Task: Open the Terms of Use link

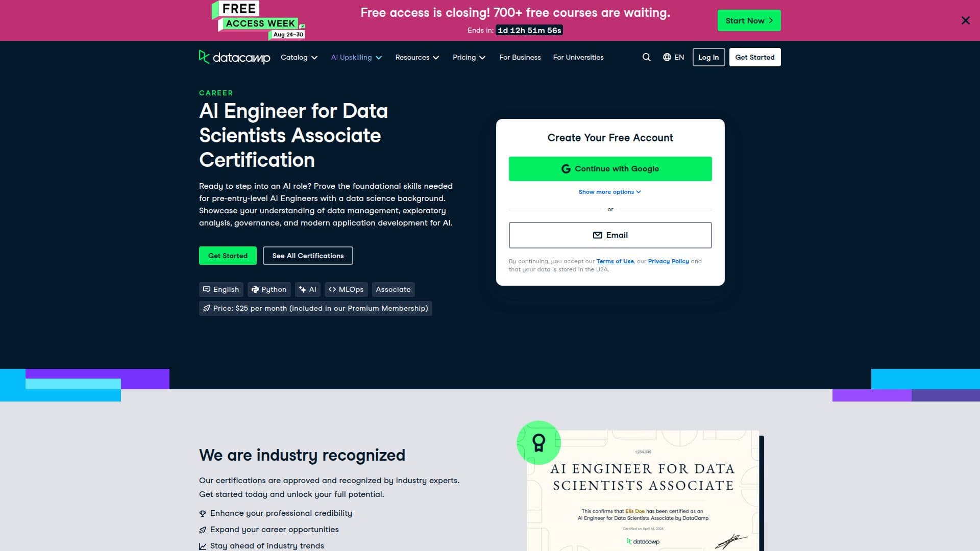Action: (x=615, y=261)
